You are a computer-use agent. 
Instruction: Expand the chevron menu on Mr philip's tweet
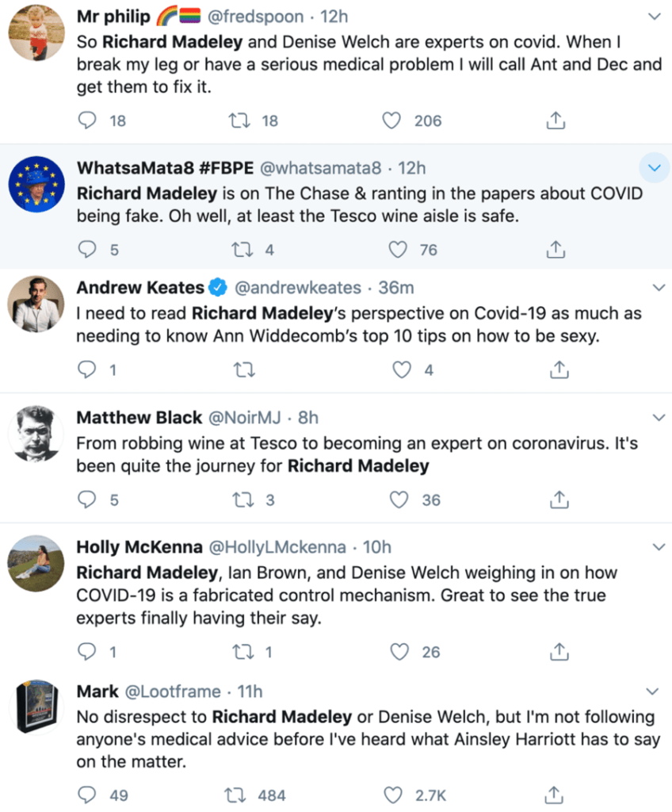[655, 17]
